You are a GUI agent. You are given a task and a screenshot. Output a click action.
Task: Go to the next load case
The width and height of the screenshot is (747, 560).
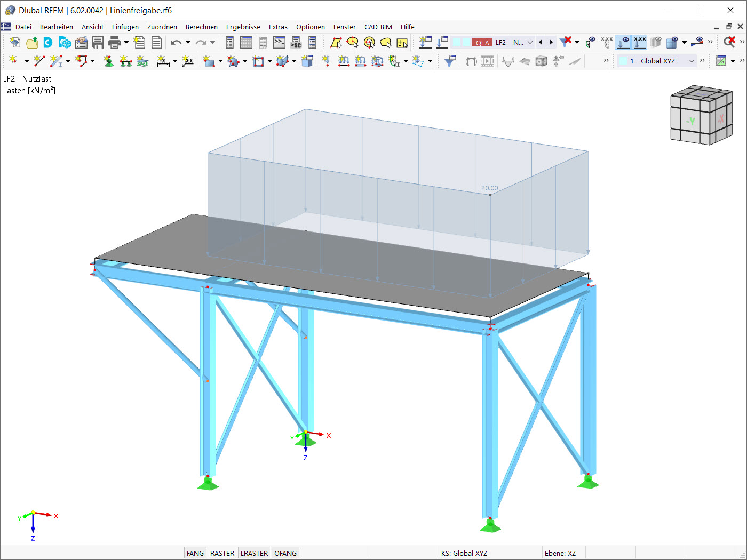point(551,43)
